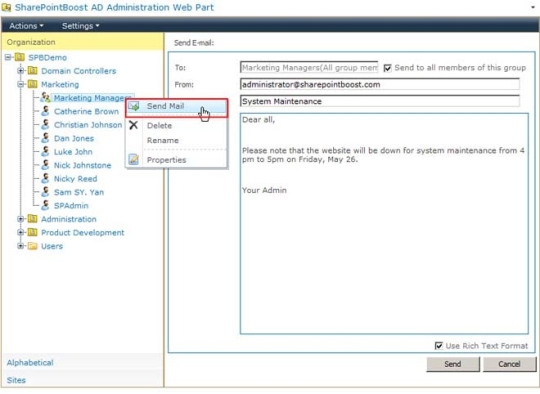The width and height of the screenshot is (540, 394).
Task: Click the SPBDemo root label
Action: pyautogui.click(x=47, y=58)
